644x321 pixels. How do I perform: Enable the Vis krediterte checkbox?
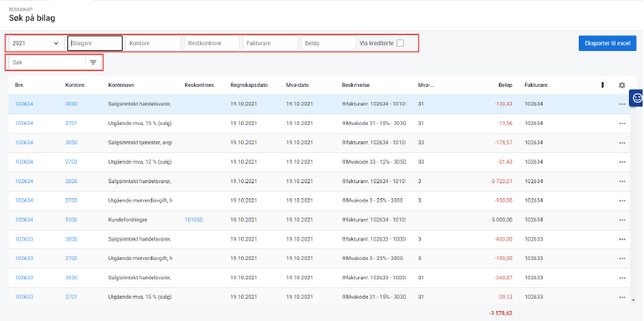tap(400, 43)
